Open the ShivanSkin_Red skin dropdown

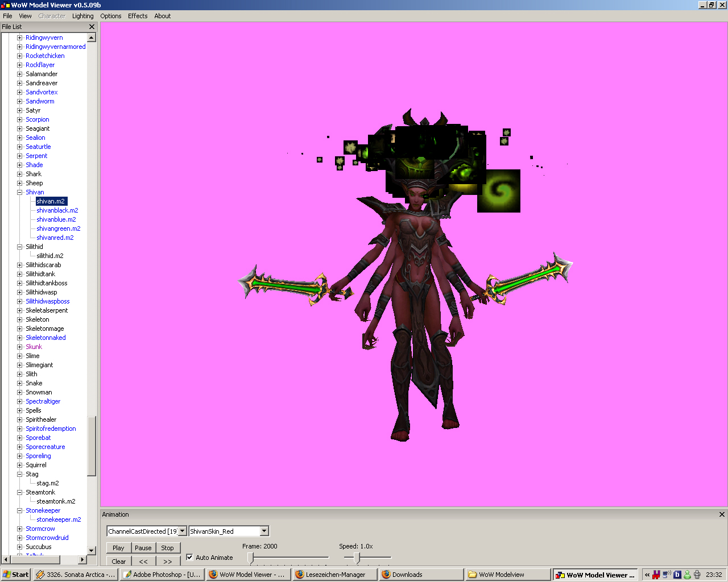pos(264,531)
